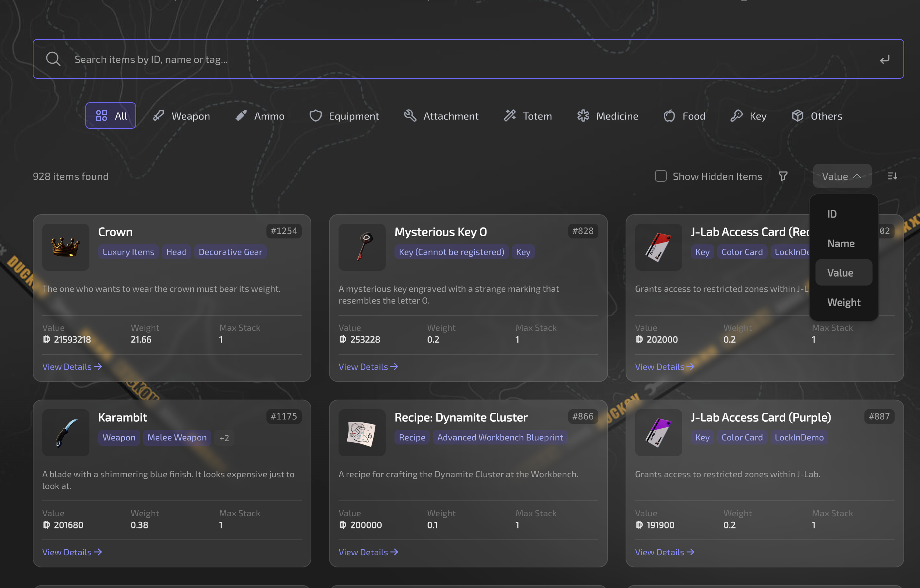The image size is (920, 588).
Task: Open the filter funnel icon
Action: coord(783,176)
